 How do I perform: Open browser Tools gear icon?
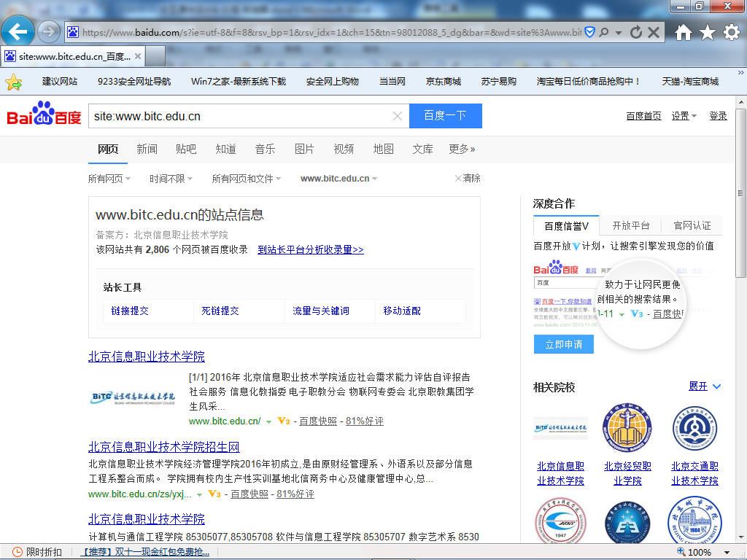coord(731,32)
